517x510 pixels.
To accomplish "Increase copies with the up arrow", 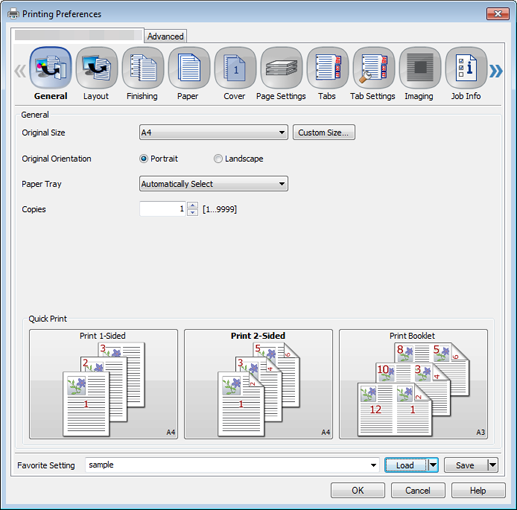I will pyautogui.click(x=192, y=205).
